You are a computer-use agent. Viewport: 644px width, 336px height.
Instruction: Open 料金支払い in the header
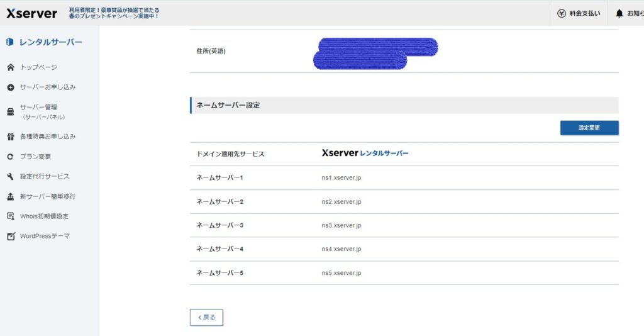584,13
